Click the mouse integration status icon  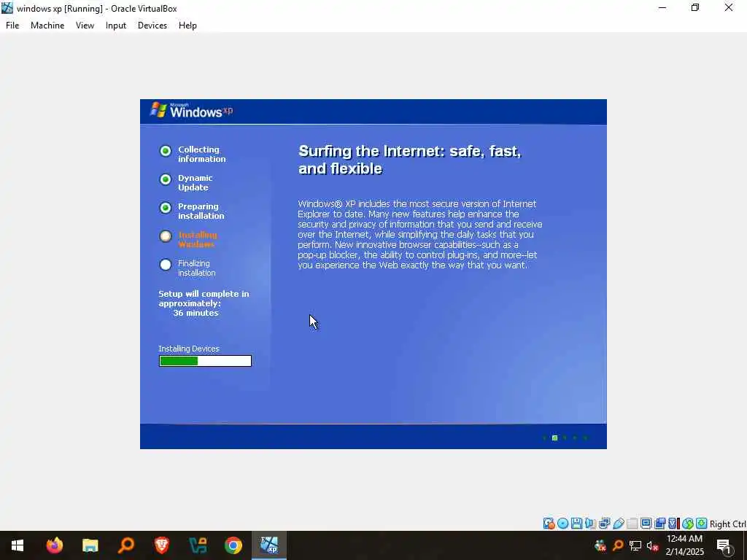pos(687,524)
